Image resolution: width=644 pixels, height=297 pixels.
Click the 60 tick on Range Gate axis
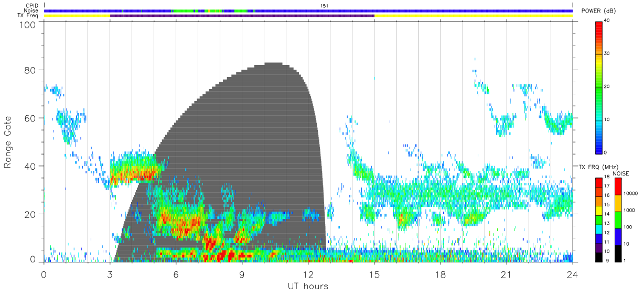tap(31, 118)
